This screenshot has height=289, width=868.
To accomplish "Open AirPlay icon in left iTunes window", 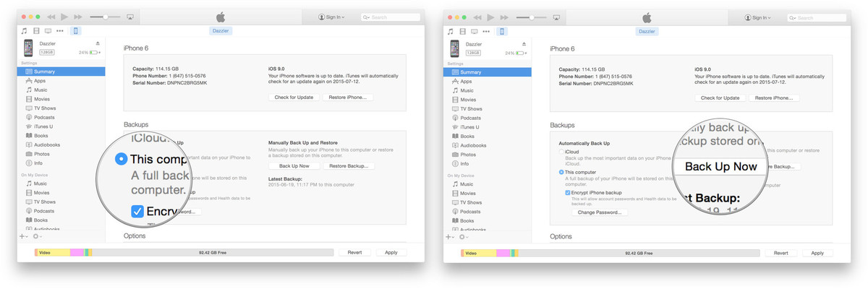I will pos(130,16).
